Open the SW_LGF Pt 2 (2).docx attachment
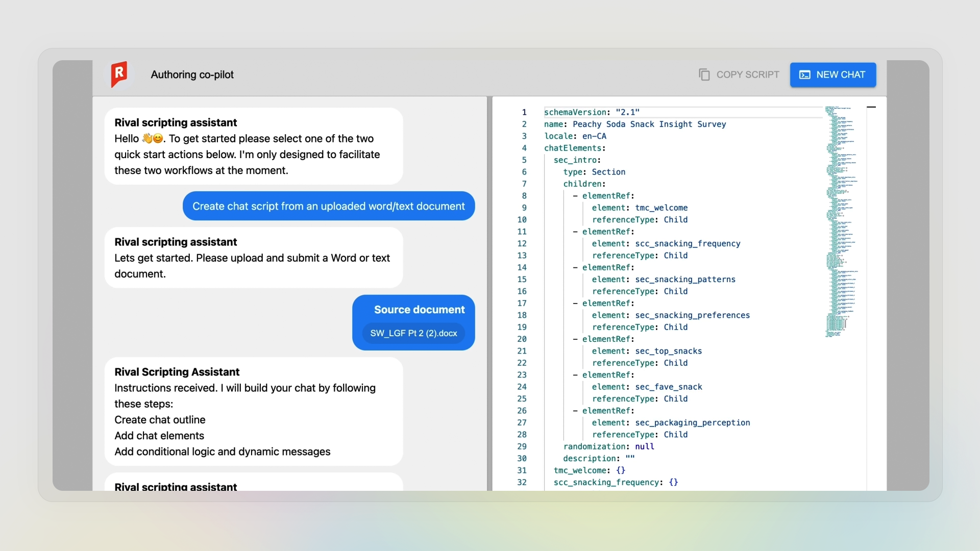This screenshot has height=551, width=980. point(414,333)
